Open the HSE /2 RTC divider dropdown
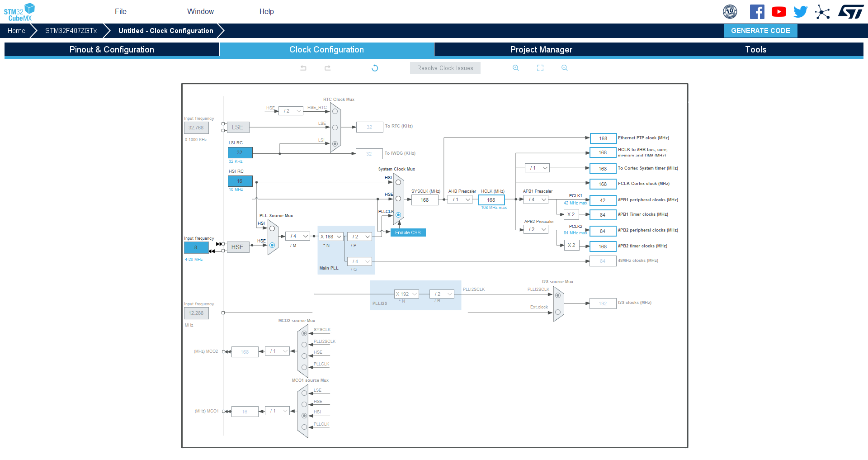Image resolution: width=868 pixels, height=460 pixels. tap(291, 111)
